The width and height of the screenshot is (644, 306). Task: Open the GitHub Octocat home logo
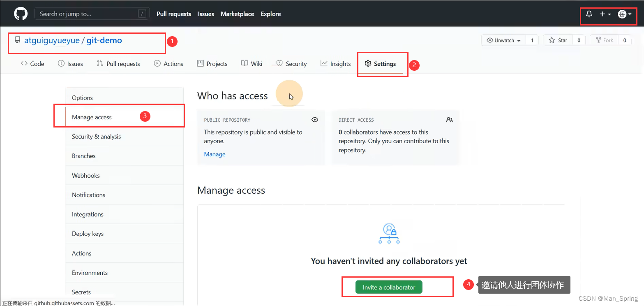point(21,14)
